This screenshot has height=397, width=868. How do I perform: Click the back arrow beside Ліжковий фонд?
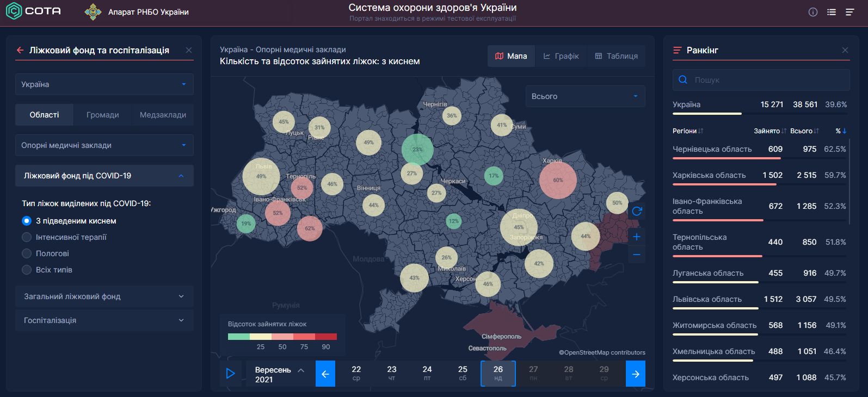click(20, 50)
